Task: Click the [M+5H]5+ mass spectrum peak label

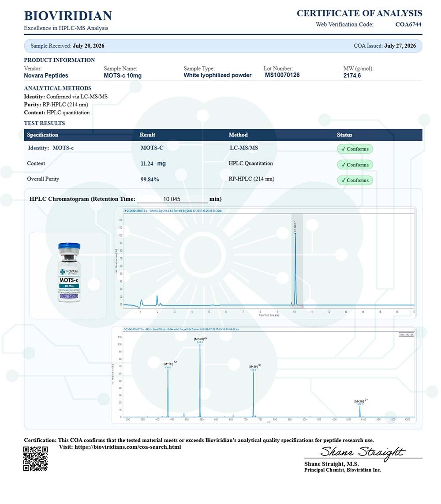Action: [x=170, y=364]
